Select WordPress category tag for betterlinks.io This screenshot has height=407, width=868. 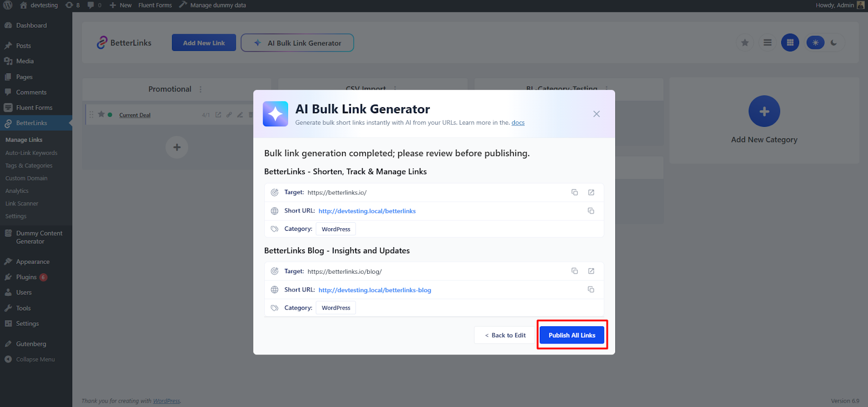pos(336,229)
